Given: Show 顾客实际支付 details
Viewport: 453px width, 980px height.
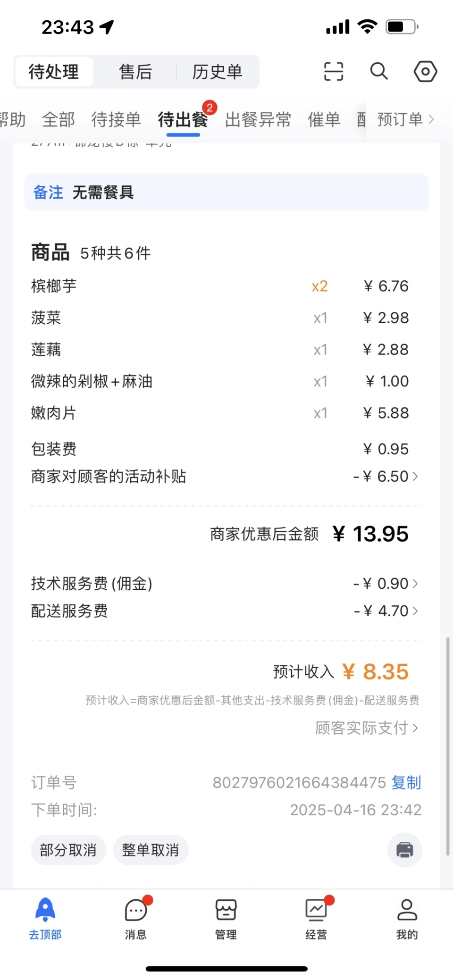Looking at the screenshot, I should (x=367, y=728).
